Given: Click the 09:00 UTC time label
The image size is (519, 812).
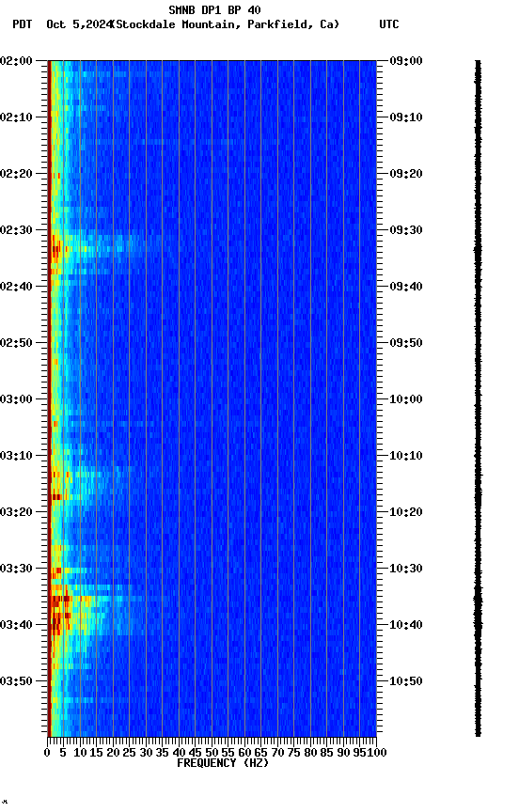Looking at the screenshot, I should tap(406, 61).
